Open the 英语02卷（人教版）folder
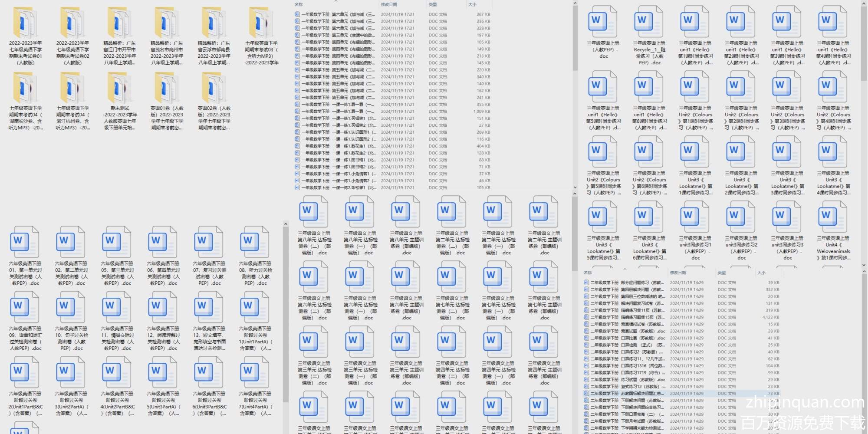This screenshot has width=868, height=434. coord(214,89)
